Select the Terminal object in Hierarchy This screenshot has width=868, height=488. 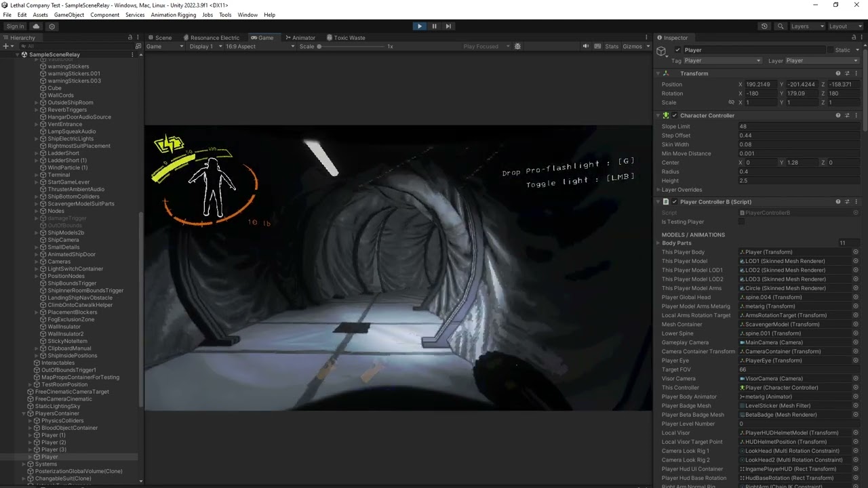[58, 175]
